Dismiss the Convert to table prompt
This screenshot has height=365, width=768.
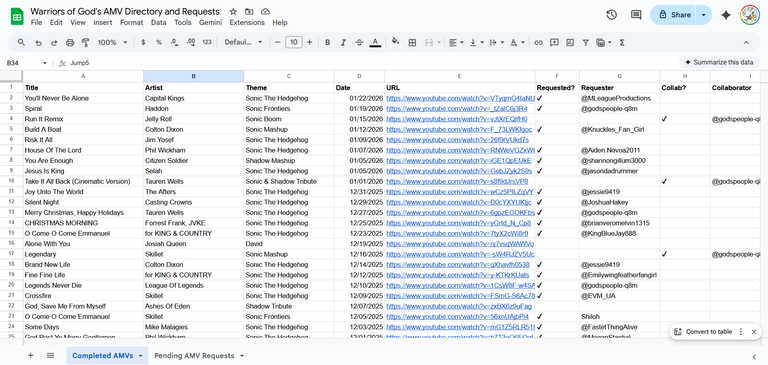click(754, 332)
